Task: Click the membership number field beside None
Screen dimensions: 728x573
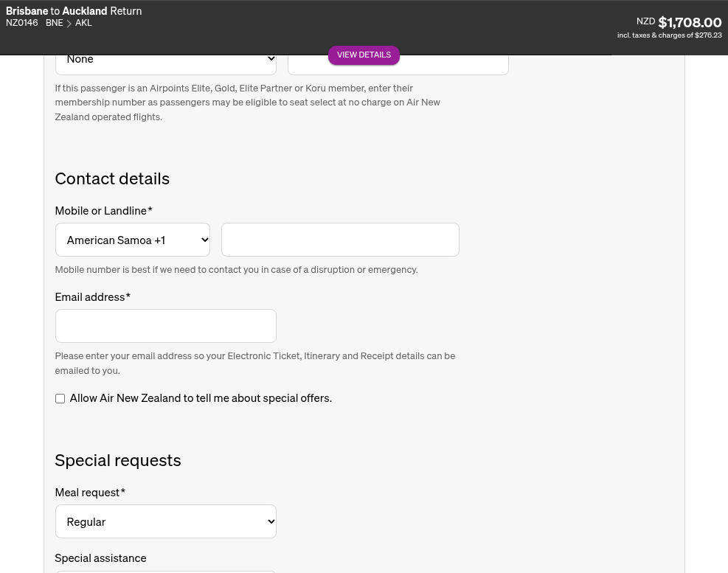Action: 398,65
